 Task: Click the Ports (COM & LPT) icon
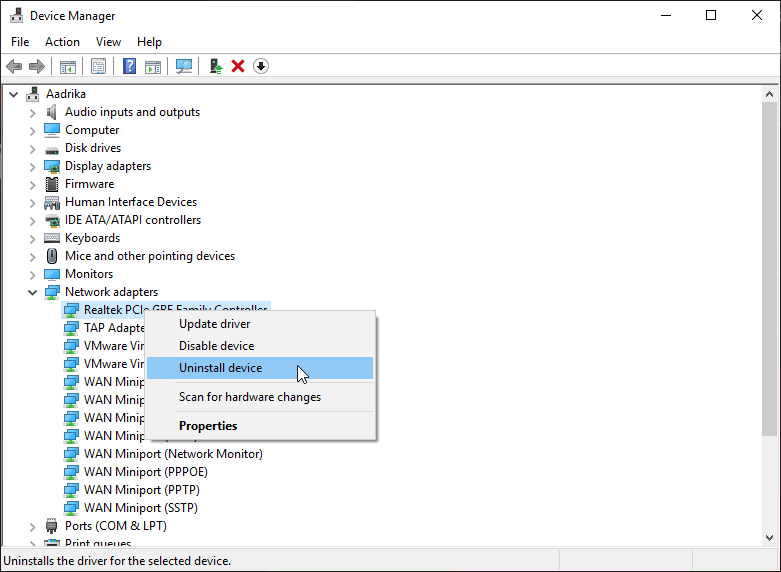tap(51, 526)
